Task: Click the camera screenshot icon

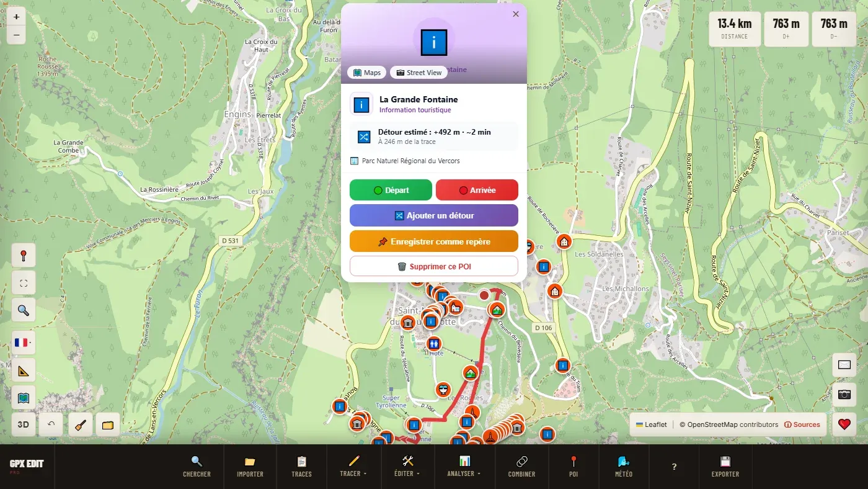Action: [x=844, y=394]
